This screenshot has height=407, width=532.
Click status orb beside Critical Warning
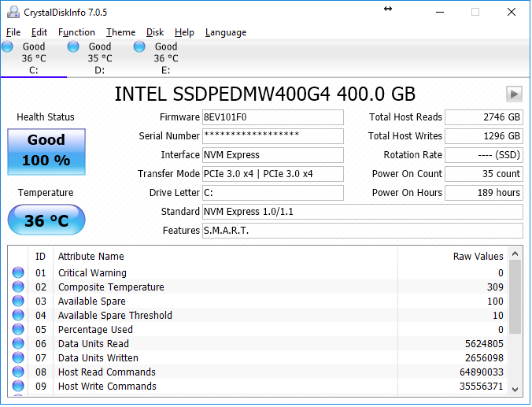[18, 272]
